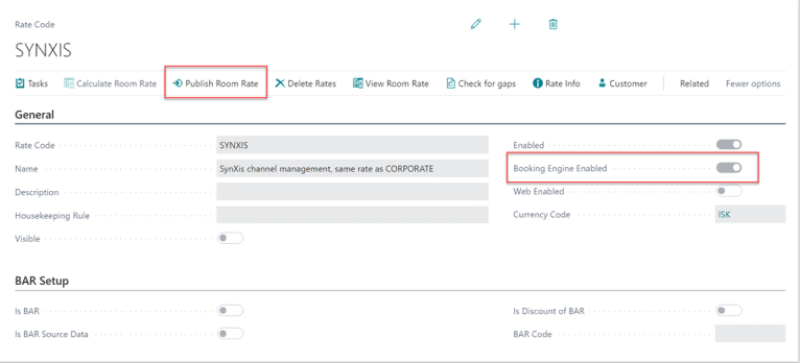
Task: Click the trash delete icon
Action: pos(553,24)
